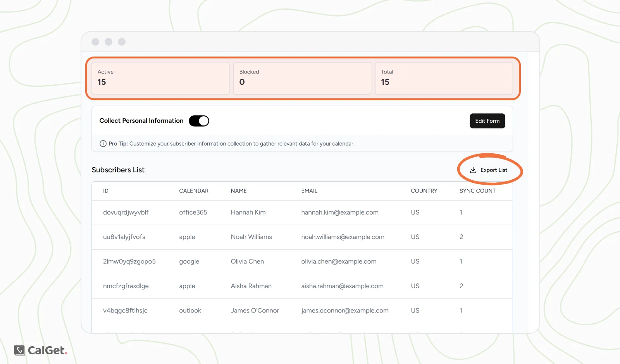Click the ID column header
This screenshot has height=364, width=620.
(106, 191)
